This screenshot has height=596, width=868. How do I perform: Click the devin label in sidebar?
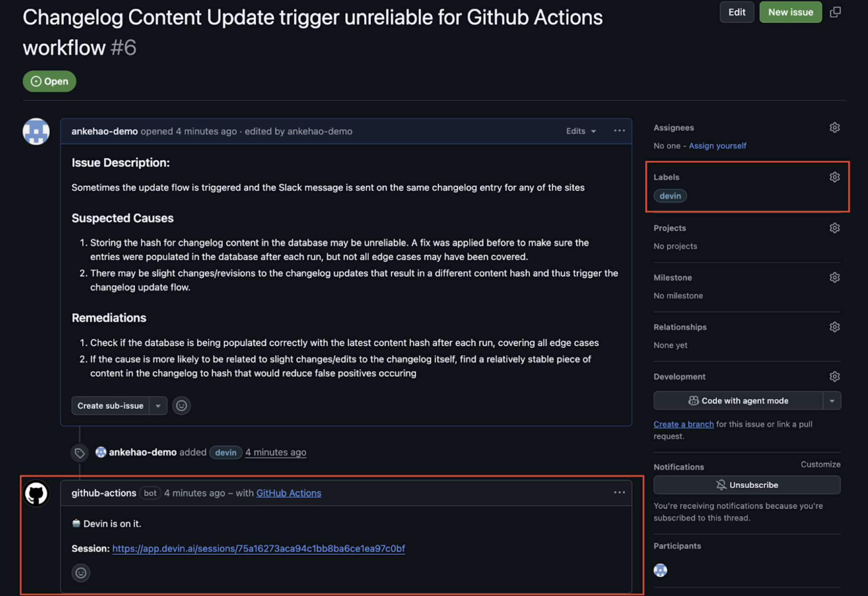[670, 196]
